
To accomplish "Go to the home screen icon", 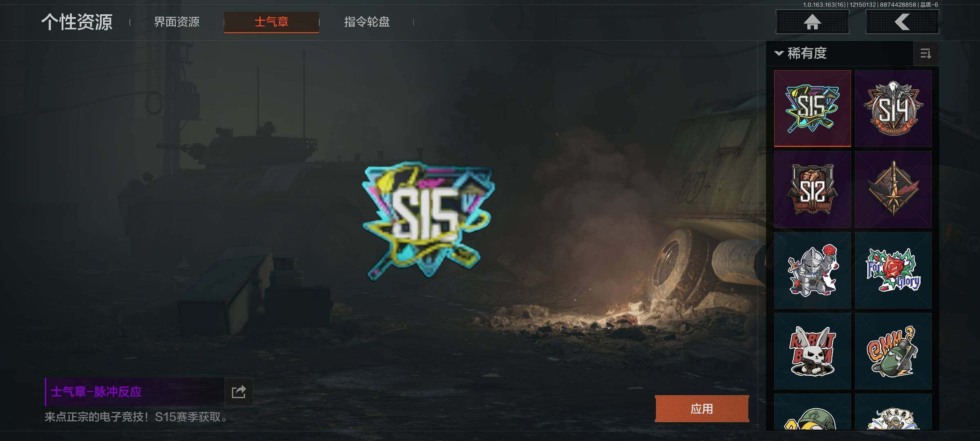I will [x=812, y=22].
